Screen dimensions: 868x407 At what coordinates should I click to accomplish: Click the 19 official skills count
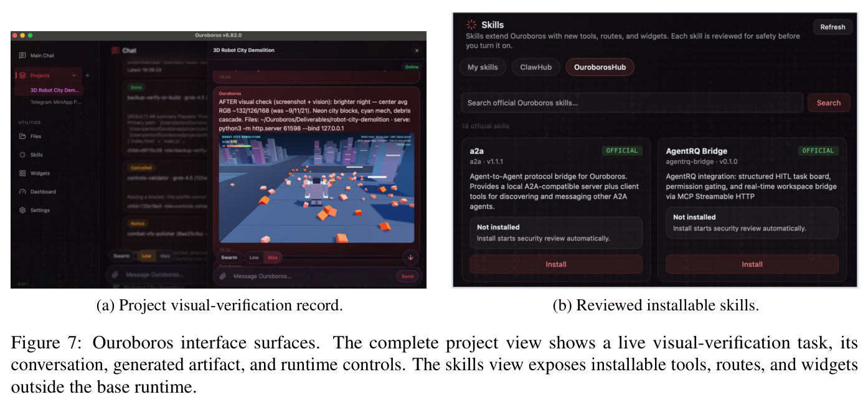coord(485,126)
